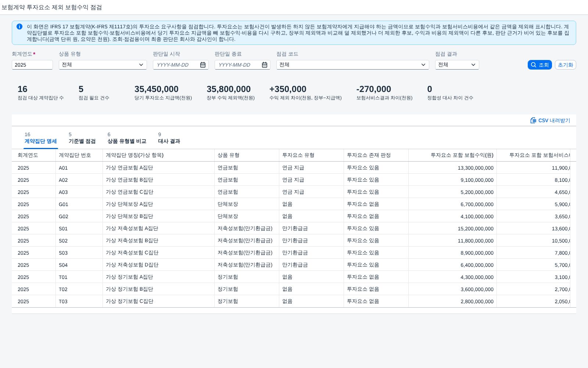Open the 판단일 종료 calendar picker
Viewport: 588px width, 368px height.
tap(265, 65)
